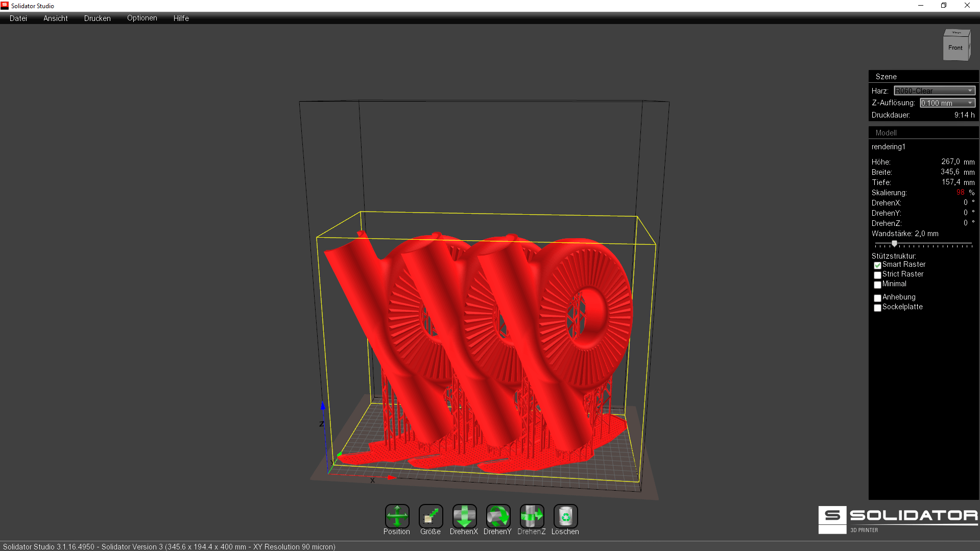Viewport: 980px width, 551px height.
Task: Click the Breite value 345,6
Action: point(950,172)
